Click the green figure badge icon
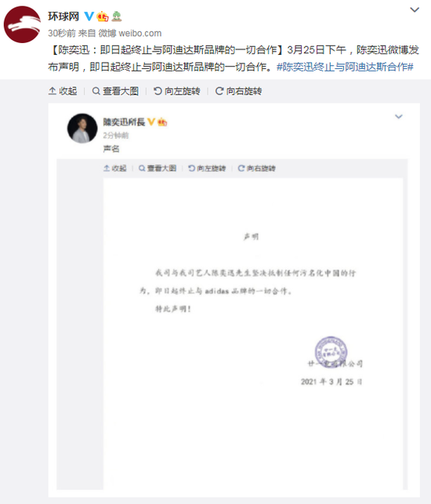The height and width of the screenshot is (504, 431). click(116, 16)
